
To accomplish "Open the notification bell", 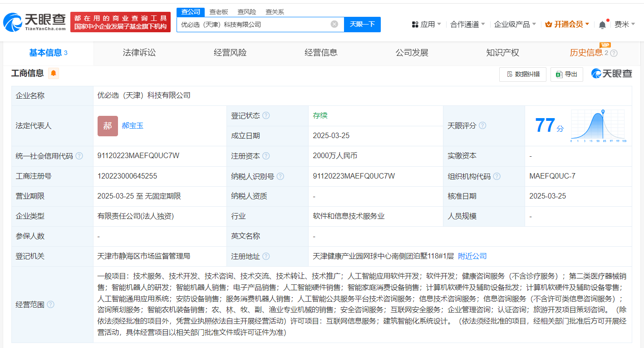I will (x=602, y=25).
